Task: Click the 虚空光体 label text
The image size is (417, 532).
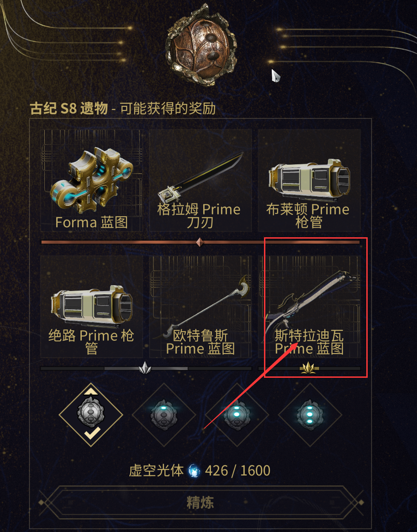Action: 156,470
